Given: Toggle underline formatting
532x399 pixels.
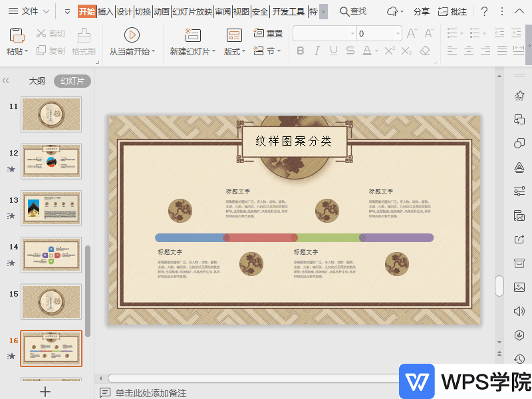Looking at the screenshot, I should pyautogui.click(x=332, y=51).
